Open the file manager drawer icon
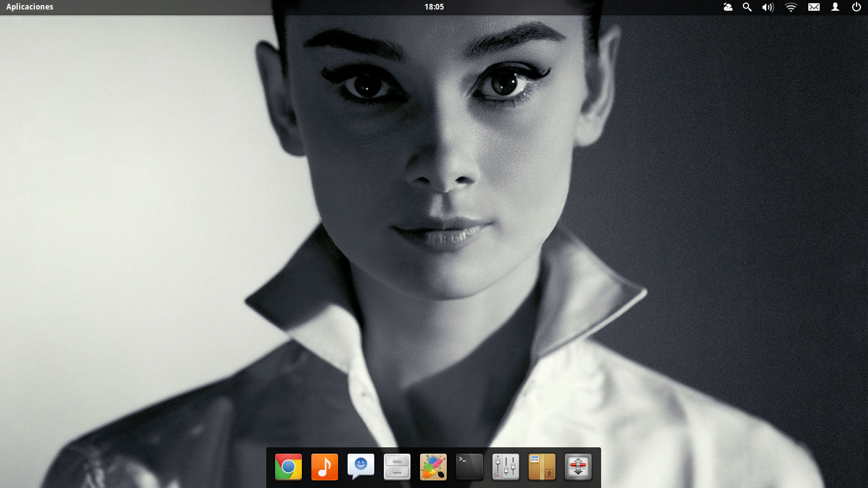Screen dimensions: 868x488 coord(397,467)
